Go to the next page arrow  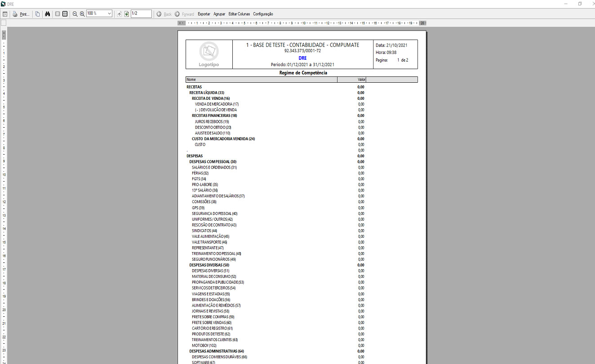(x=127, y=14)
